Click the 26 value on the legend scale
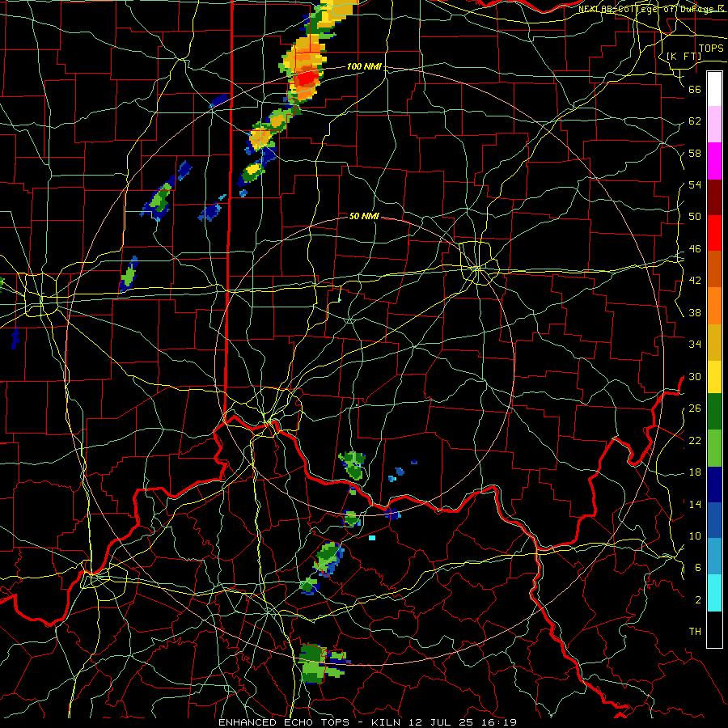Image resolution: width=728 pixels, height=728 pixels. pyautogui.click(x=695, y=408)
